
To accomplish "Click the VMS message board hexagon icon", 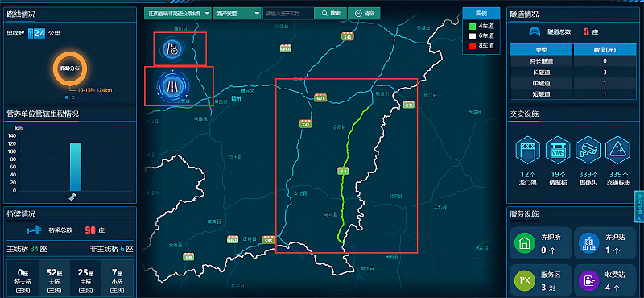I will tap(557, 150).
